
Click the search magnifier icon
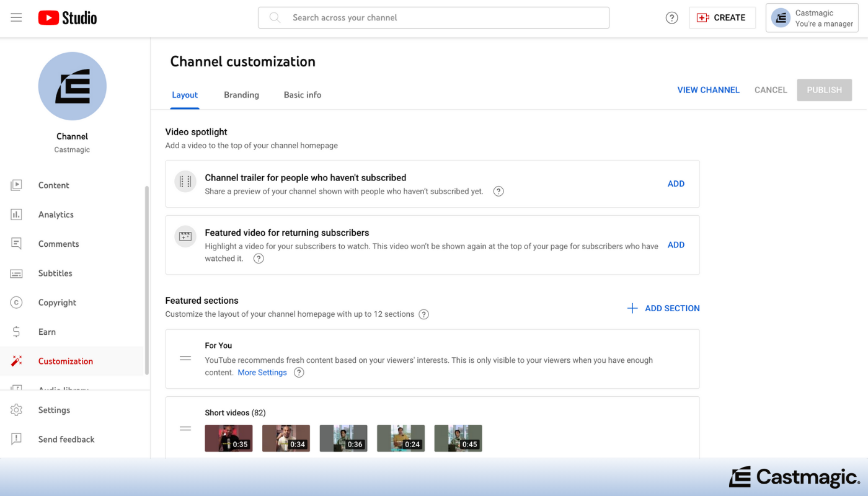point(275,18)
